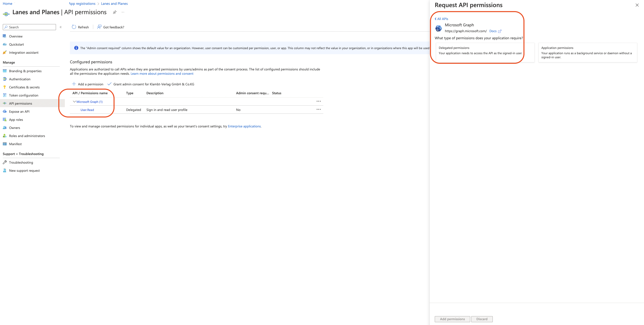Screen dimensions: 644x325
Task: Click the Quickstart cloud icon
Action: (x=5, y=44)
